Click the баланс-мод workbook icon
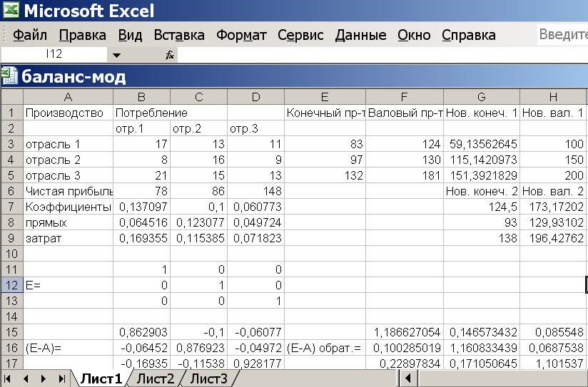The image size is (588, 387). tap(9, 76)
